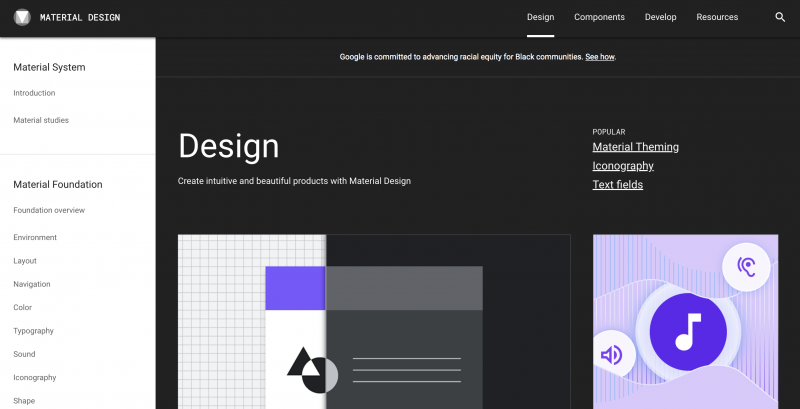
Task: Select Iconography in the sidebar list
Action: [x=35, y=378]
